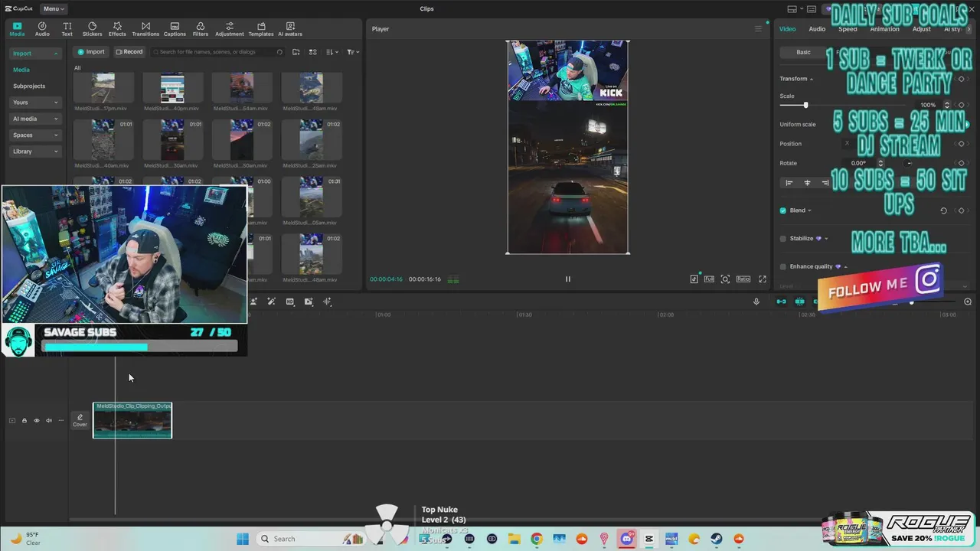Click the media search field
Viewport: 980px width, 551px height.
click(217, 52)
